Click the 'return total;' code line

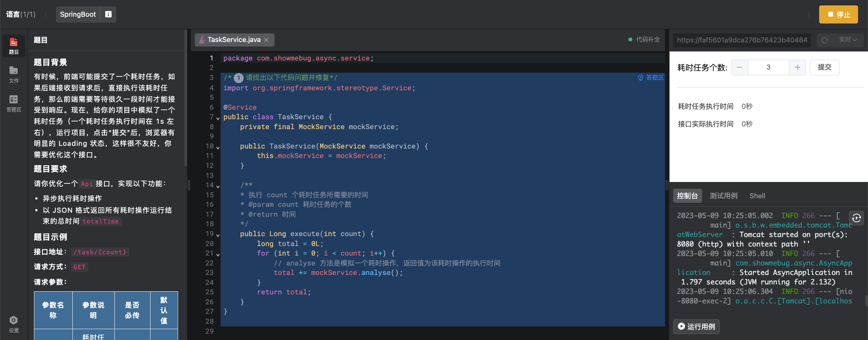click(284, 292)
